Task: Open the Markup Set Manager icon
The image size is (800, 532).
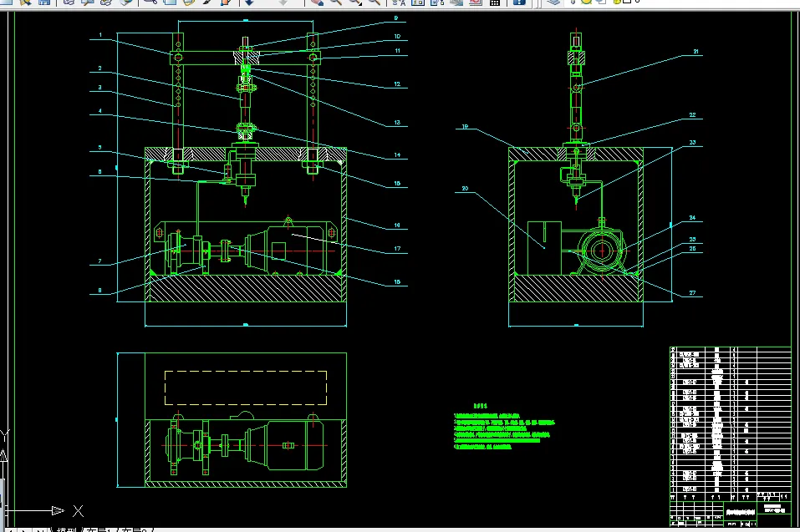Action: (x=475, y=2)
